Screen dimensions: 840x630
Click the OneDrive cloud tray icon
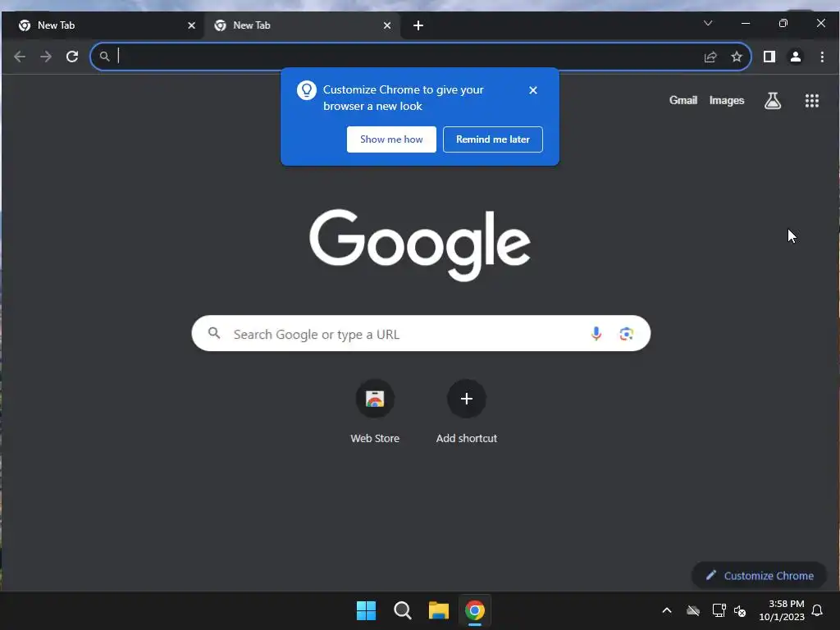pyautogui.click(x=693, y=610)
